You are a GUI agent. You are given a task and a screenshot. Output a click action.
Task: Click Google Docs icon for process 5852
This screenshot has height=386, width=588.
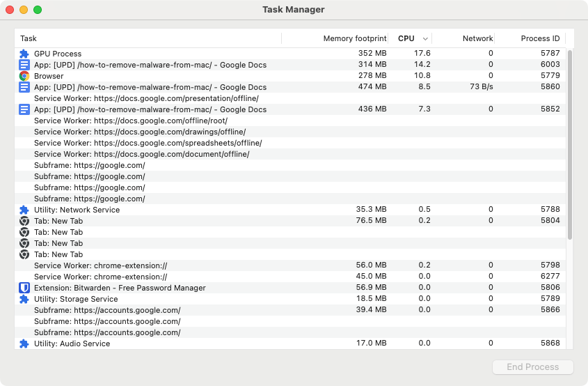pos(24,109)
